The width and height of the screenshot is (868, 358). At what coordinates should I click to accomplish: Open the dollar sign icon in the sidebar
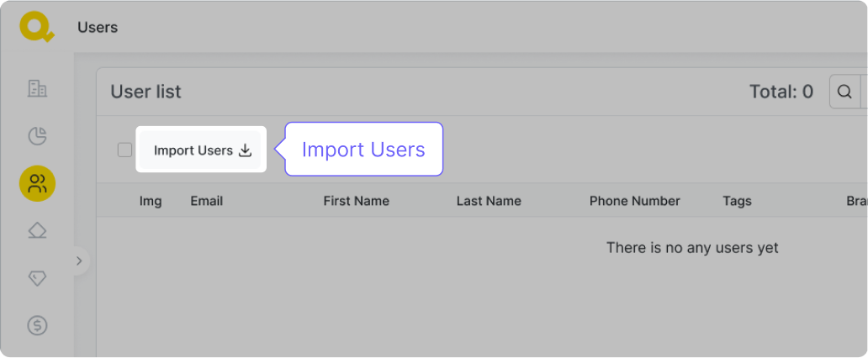click(37, 325)
